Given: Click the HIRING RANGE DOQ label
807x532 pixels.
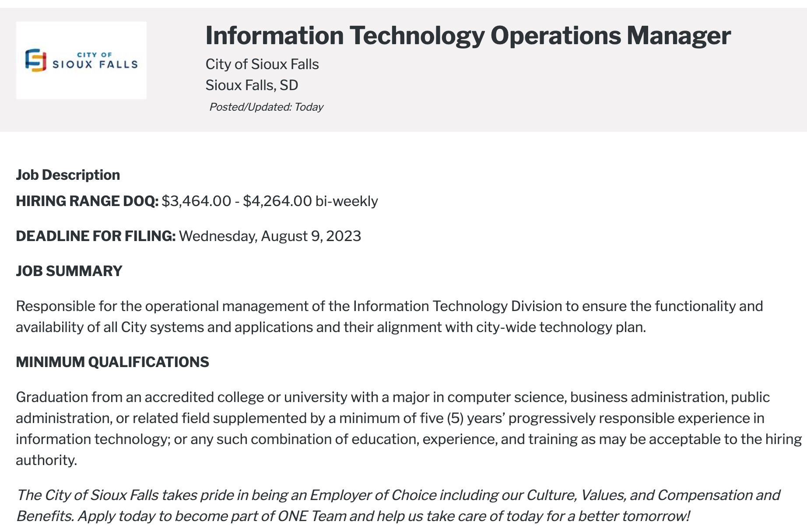Looking at the screenshot, I should click(87, 201).
